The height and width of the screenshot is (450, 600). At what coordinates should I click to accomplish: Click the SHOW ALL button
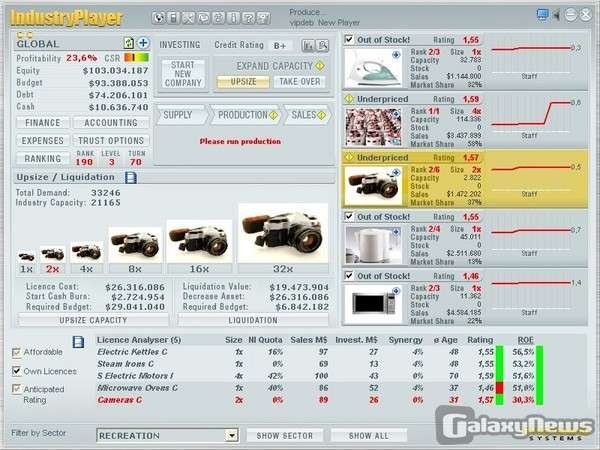pos(369,435)
